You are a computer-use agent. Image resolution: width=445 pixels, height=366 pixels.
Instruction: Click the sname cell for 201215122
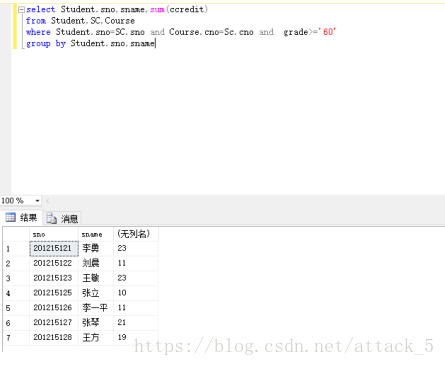click(96, 263)
